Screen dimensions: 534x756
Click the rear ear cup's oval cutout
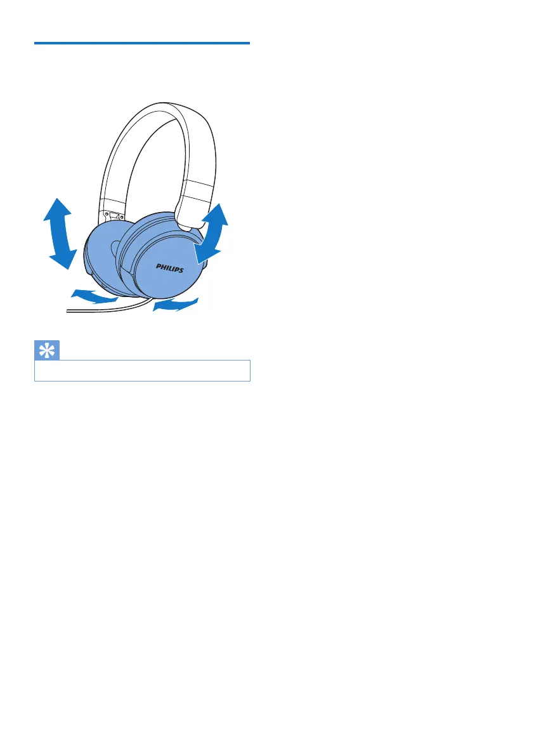tap(114, 249)
